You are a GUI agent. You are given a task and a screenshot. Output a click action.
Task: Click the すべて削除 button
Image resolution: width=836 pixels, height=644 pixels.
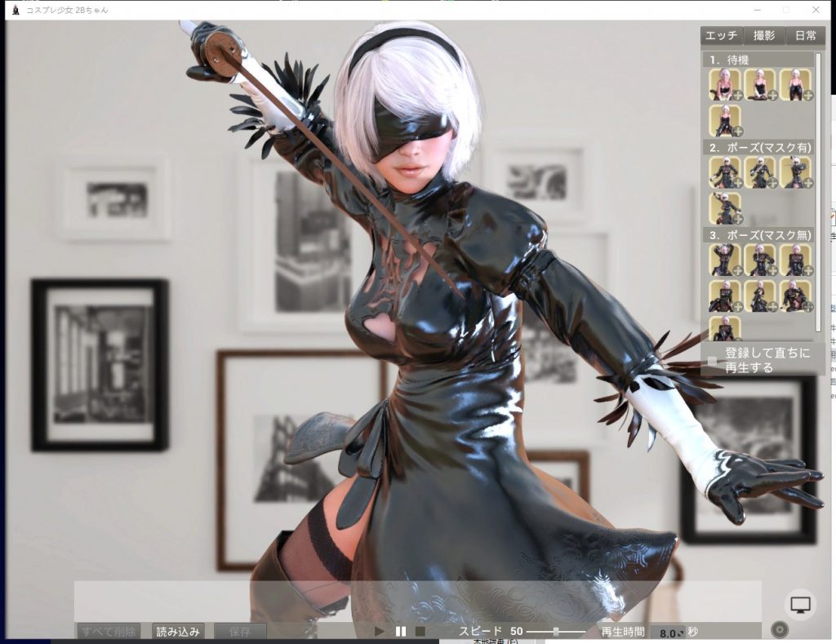pos(109,632)
